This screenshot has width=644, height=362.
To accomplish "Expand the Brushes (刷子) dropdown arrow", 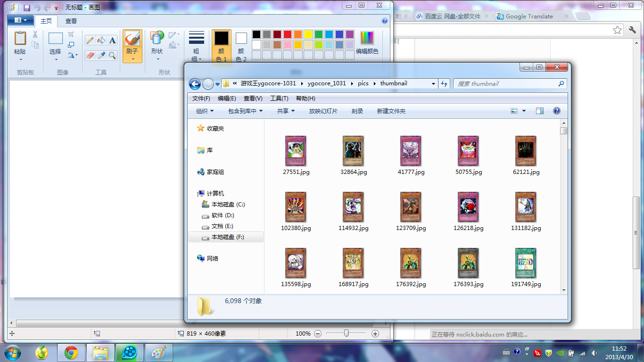I will pyautogui.click(x=132, y=59).
